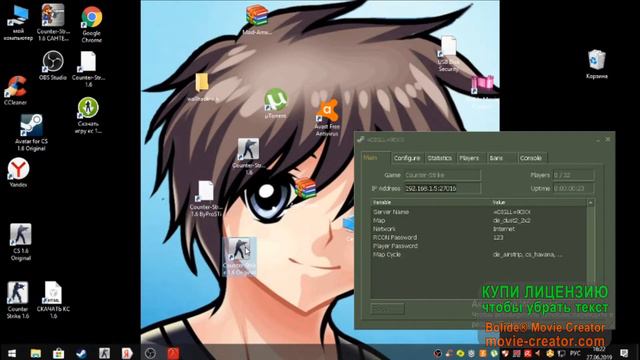Select the Map Cycle row
Screen dimensions: 640x360
(x=479, y=255)
